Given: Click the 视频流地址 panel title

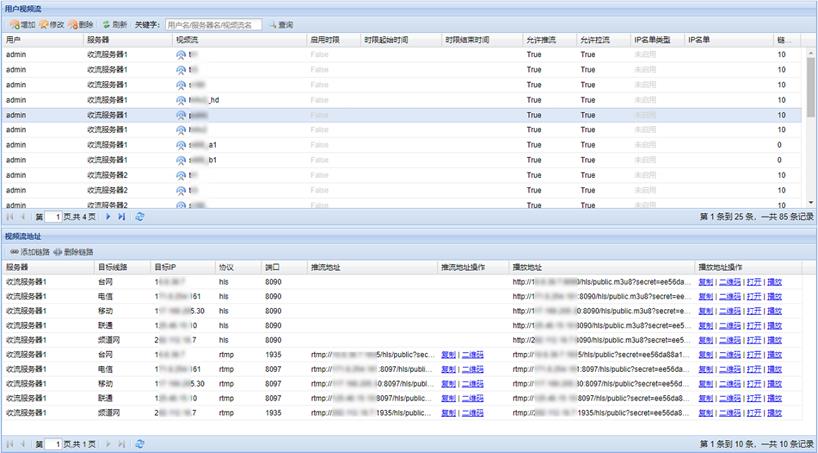Looking at the screenshot, I should [23, 236].
